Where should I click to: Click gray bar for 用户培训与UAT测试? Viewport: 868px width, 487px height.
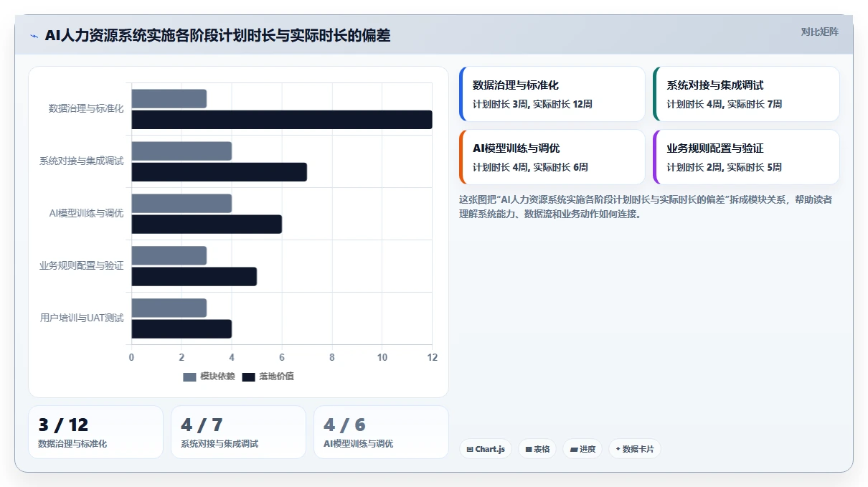click(x=169, y=308)
